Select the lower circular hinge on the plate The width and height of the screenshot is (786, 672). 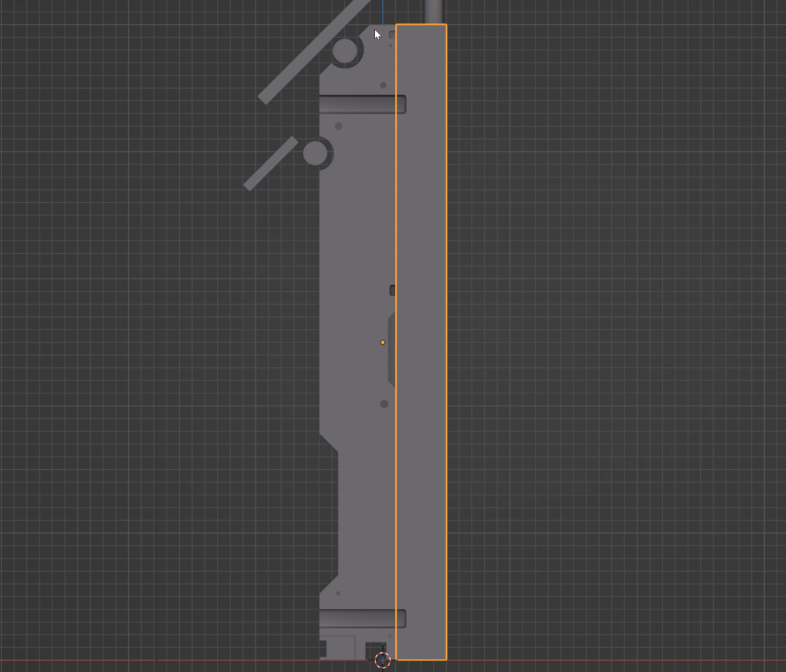tap(315, 153)
